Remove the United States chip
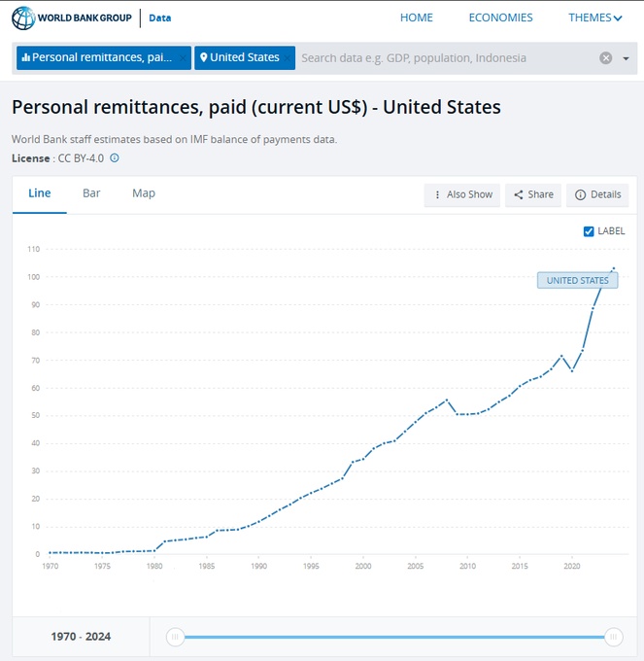Viewport: 644px width, 661px height. click(x=288, y=58)
